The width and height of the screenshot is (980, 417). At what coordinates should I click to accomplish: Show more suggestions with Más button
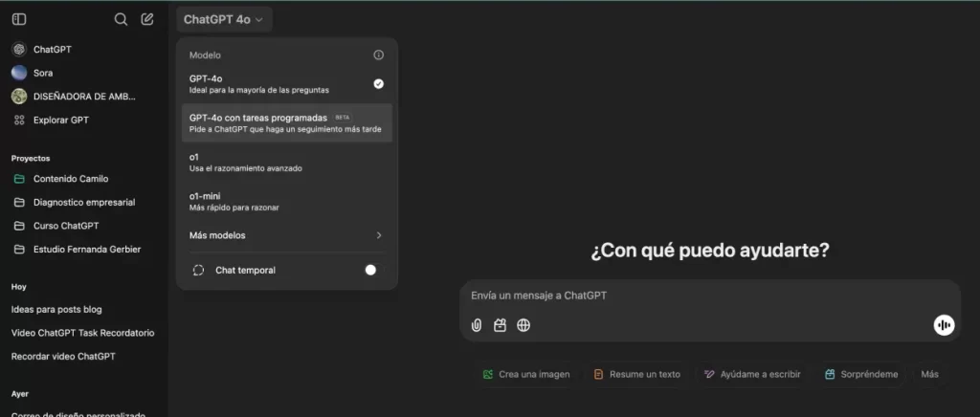point(929,375)
